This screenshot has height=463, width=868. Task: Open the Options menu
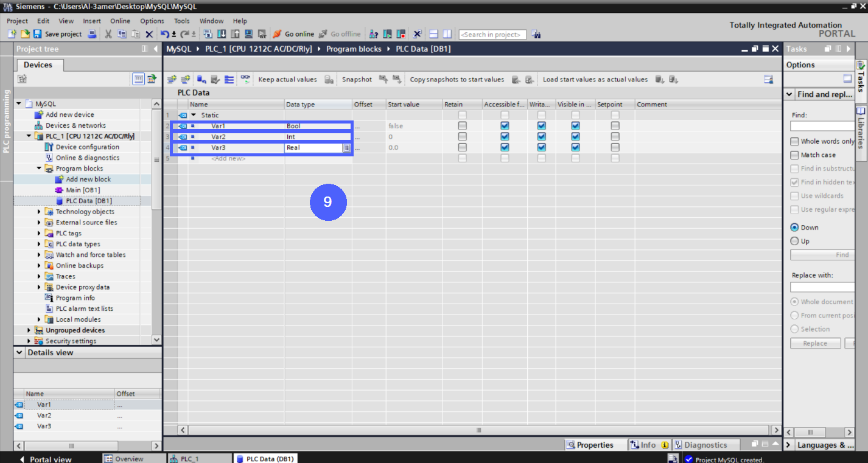click(x=152, y=20)
